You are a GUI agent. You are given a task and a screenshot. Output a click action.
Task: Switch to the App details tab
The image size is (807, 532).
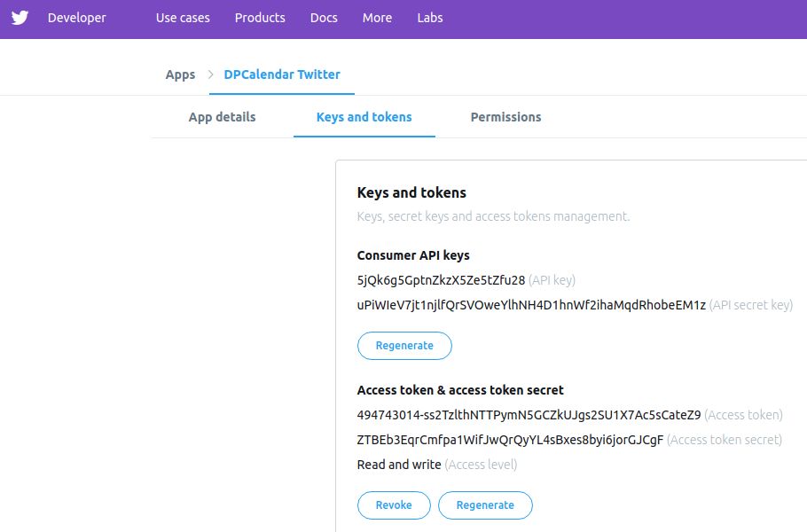(222, 117)
